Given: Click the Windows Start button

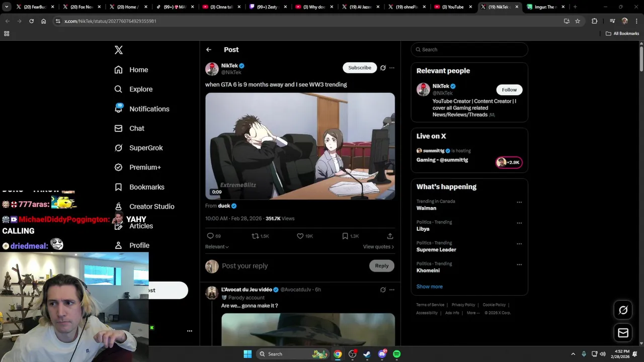Looking at the screenshot, I should point(248,354).
